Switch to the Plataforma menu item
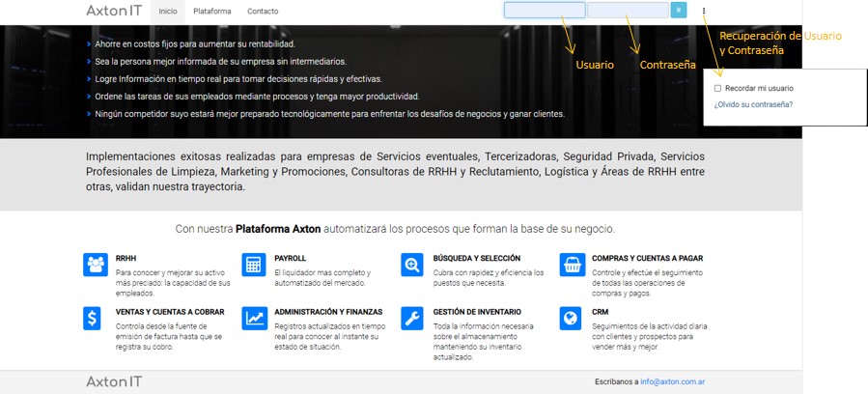Screen dimensions: 868x394 (x=211, y=12)
